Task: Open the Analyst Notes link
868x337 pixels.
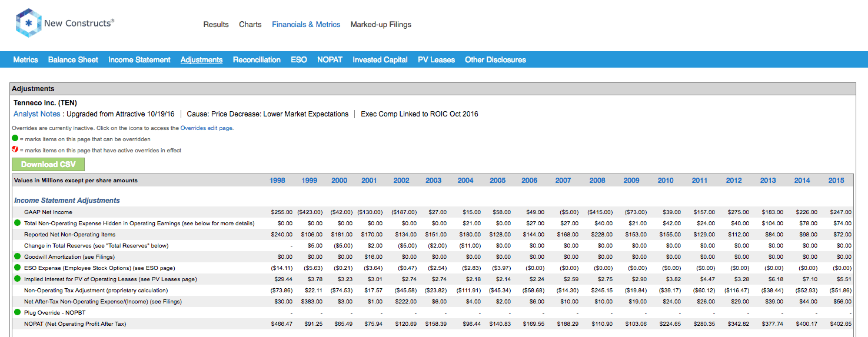Action: pos(37,114)
